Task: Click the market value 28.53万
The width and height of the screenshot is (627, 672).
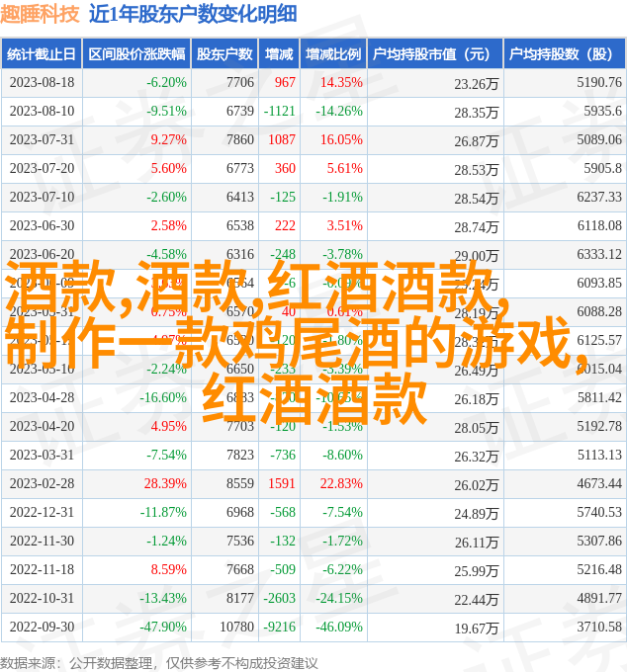Action: pos(477,170)
